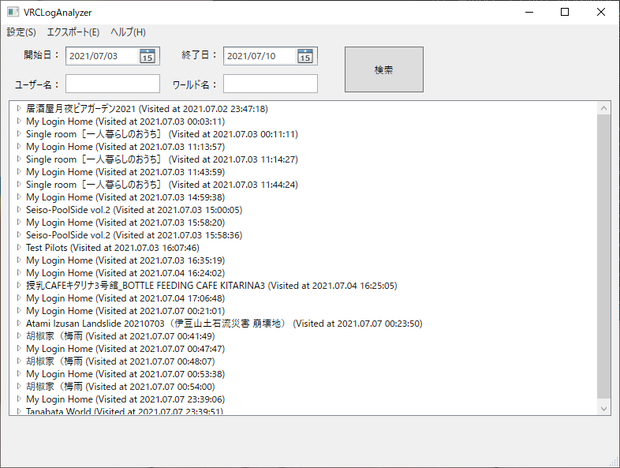This screenshot has height=468, width=620.
Task: Expand 胡椒家 entry visited at 00:41:49
Action: [x=19, y=336]
